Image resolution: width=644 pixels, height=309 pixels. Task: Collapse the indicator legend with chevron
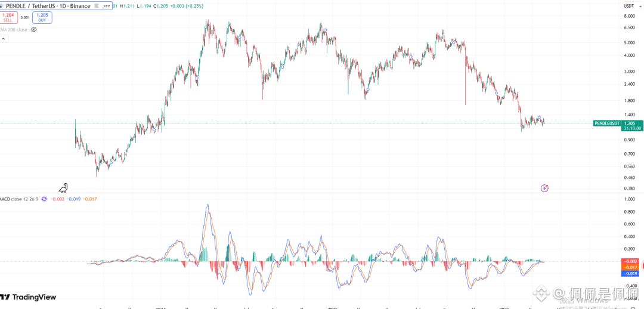[4, 39]
